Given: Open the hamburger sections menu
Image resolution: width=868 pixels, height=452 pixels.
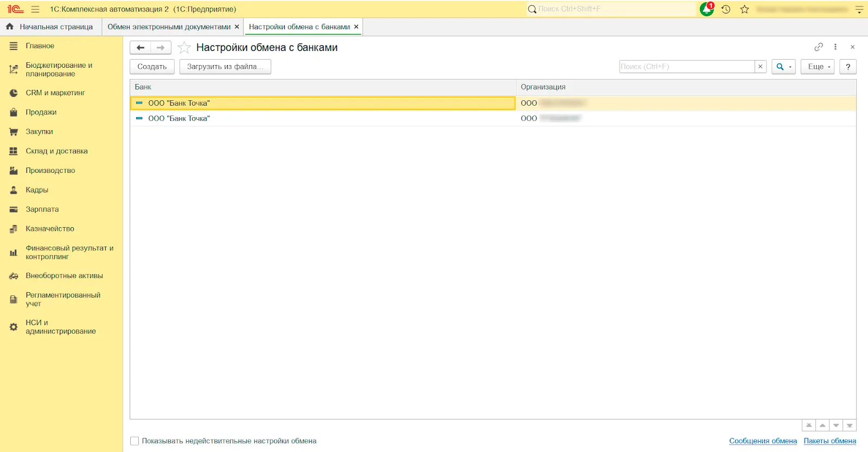Looking at the screenshot, I should pos(35,9).
